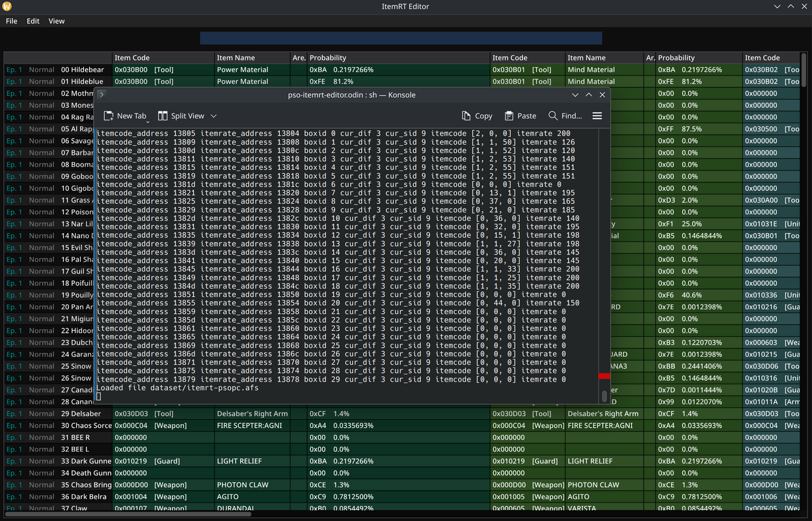This screenshot has width=812, height=521.
Task: Click the first AGITO item name cell
Action: (x=252, y=497)
